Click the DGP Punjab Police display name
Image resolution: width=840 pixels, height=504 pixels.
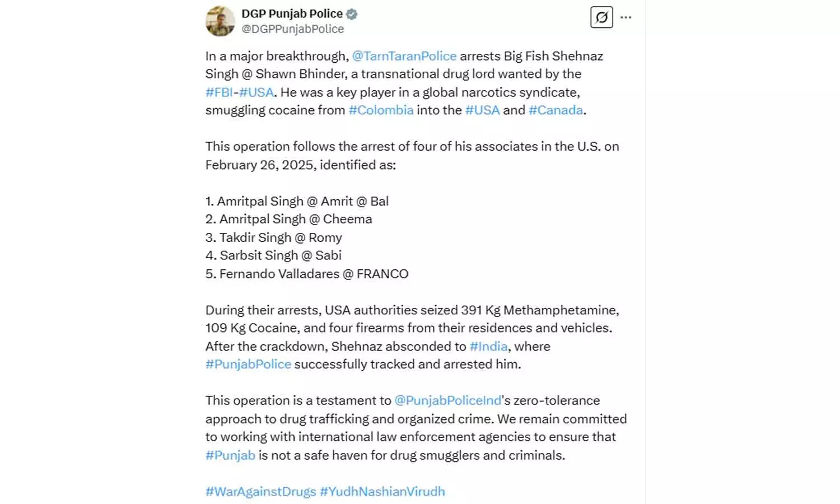click(x=292, y=13)
